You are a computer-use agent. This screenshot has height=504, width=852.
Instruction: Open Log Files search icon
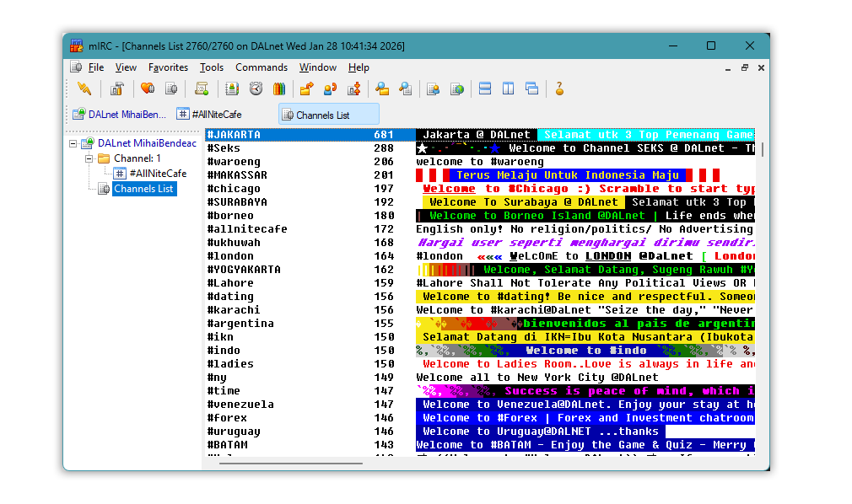406,88
